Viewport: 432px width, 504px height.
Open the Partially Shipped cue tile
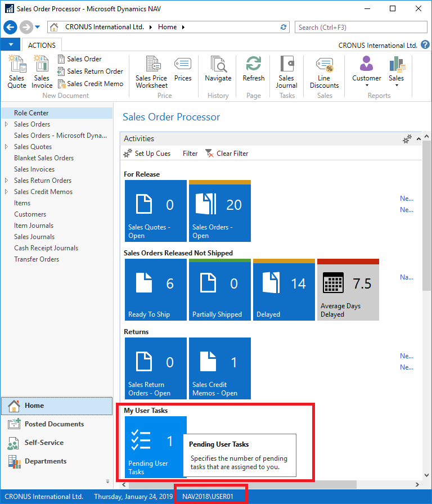pos(220,290)
